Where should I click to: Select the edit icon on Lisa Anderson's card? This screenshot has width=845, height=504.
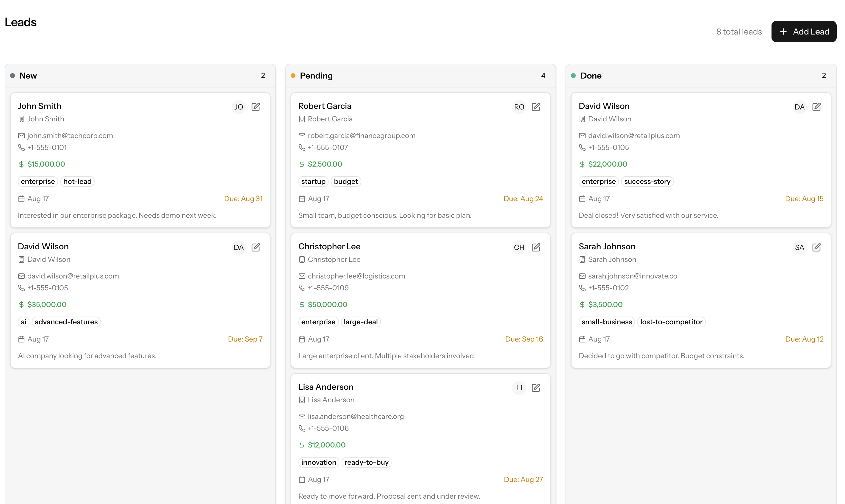pyautogui.click(x=536, y=387)
